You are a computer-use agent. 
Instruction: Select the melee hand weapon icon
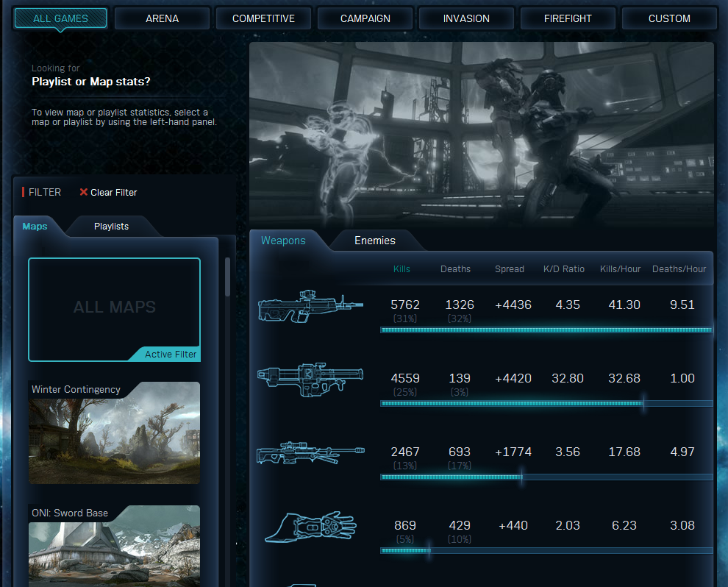coord(310,527)
